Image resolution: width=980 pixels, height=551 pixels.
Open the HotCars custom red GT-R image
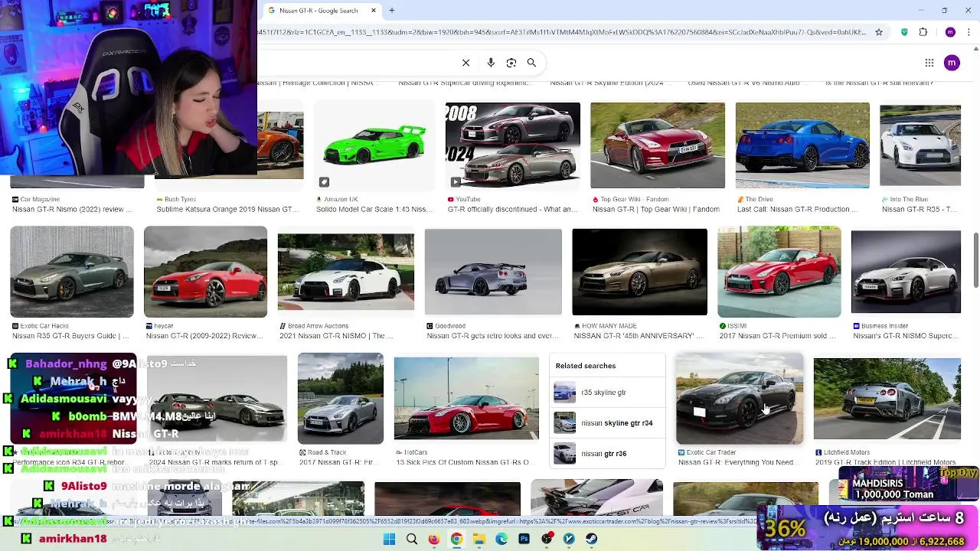point(466,399)
